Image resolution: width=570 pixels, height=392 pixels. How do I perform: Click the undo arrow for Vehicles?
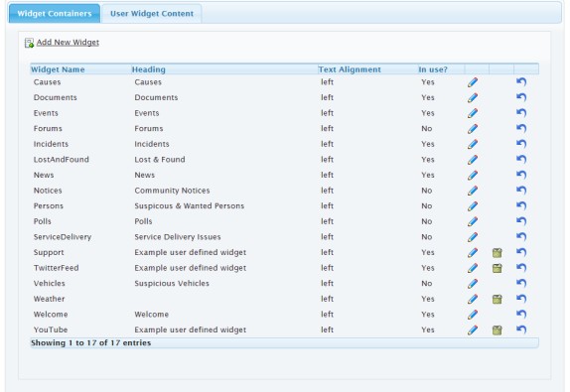click(x=521, y=284)
